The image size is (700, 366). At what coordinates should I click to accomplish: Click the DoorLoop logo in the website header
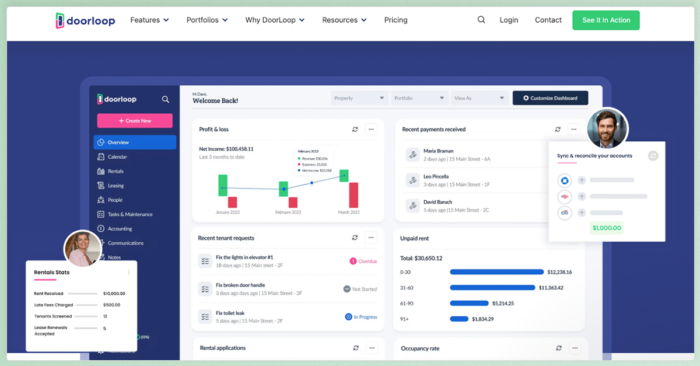click(85, 20)
